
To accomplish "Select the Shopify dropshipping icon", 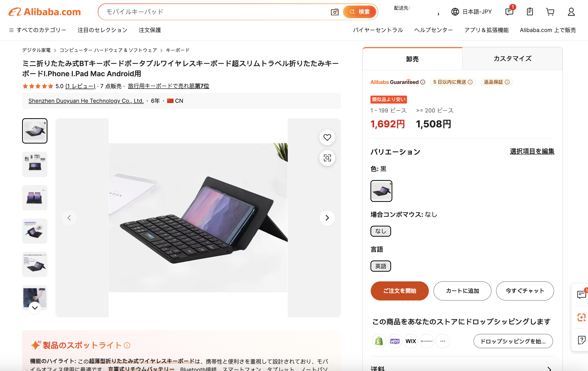I will pyautogui.click(x=379, y=341).
